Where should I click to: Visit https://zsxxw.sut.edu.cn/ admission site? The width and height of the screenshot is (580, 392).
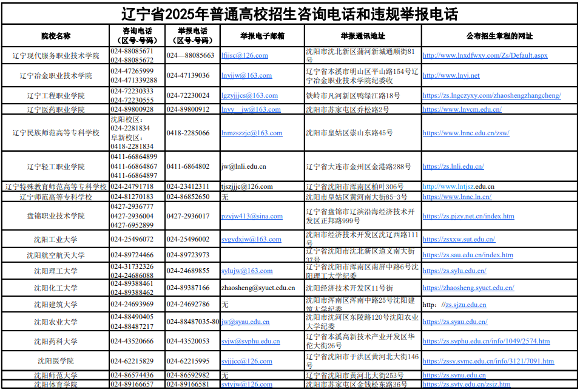[459, 240]
